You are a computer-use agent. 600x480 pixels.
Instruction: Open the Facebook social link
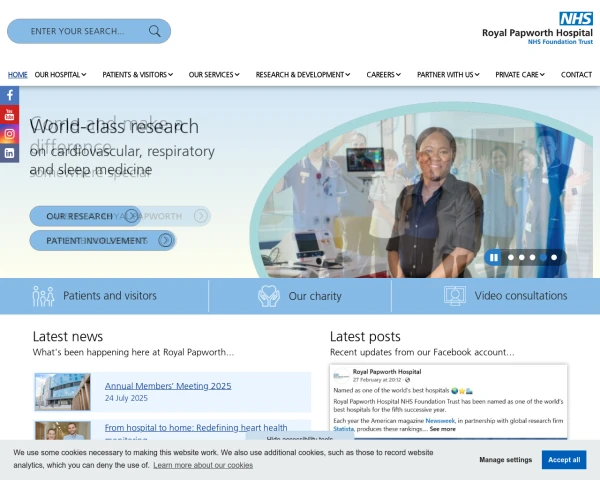coord(10,95)
